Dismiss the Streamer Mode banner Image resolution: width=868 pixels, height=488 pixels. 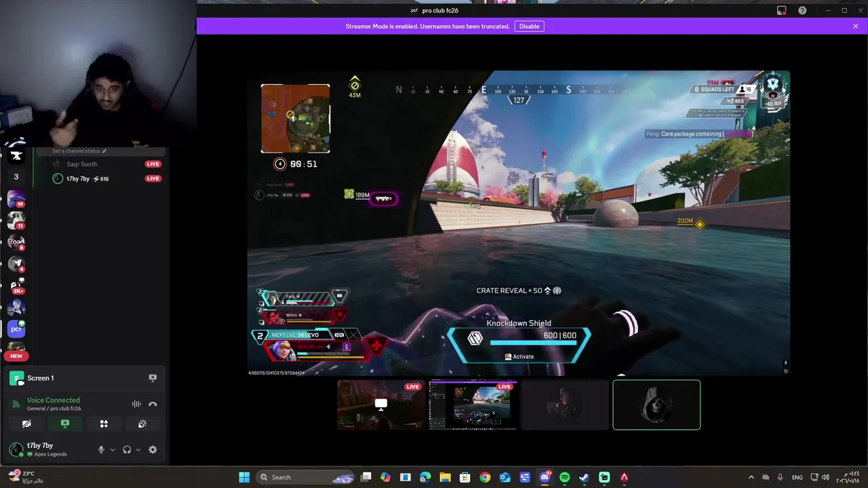tap(856, 26)
